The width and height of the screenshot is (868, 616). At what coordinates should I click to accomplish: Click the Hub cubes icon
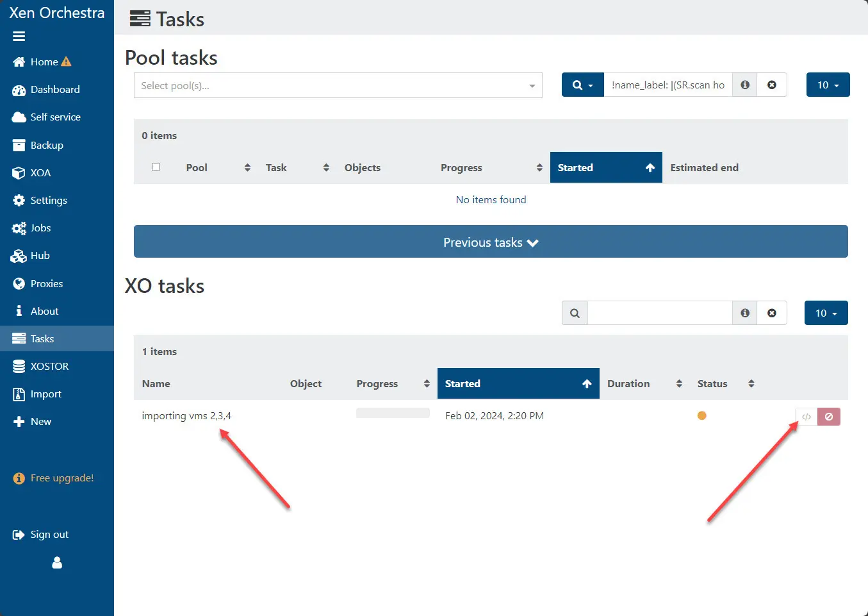coord(19,256)
